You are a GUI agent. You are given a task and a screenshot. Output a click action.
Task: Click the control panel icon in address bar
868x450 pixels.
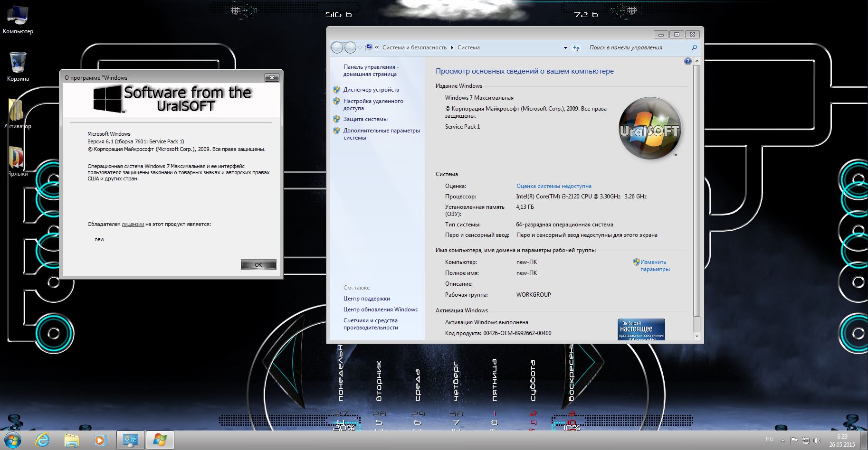[x=368, y=47]
